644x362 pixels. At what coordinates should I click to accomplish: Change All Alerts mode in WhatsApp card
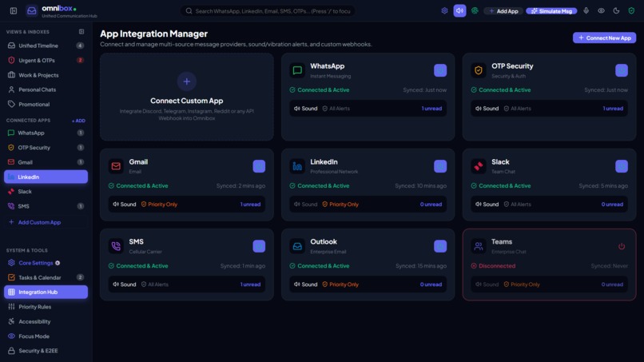point(336,109)
